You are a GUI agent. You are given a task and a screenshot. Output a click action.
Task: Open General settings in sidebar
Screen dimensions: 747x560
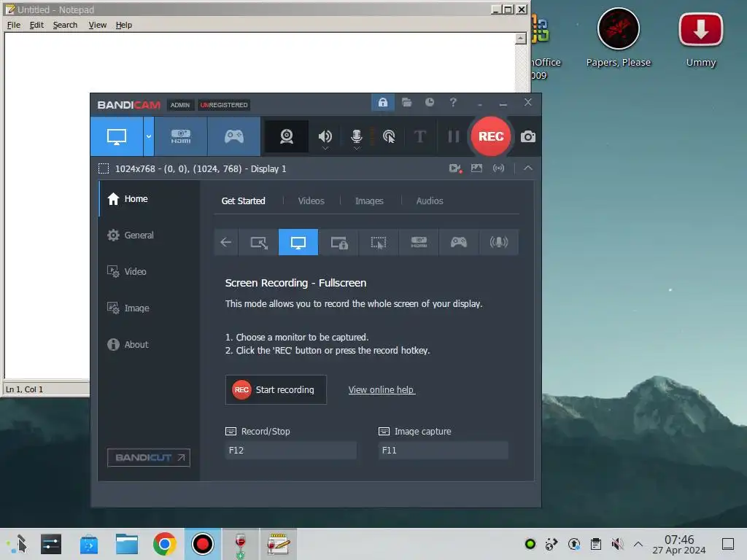pyautogui.click(x=150, y=236)
